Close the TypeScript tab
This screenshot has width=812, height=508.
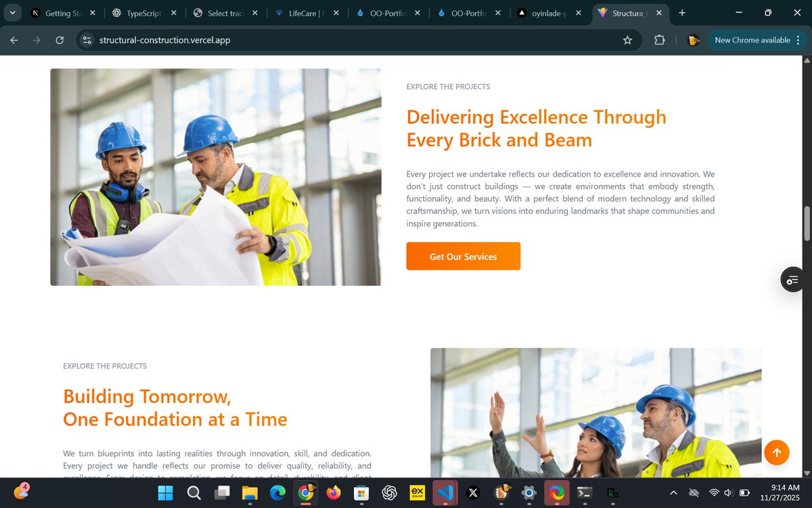[x=173, y=12]
